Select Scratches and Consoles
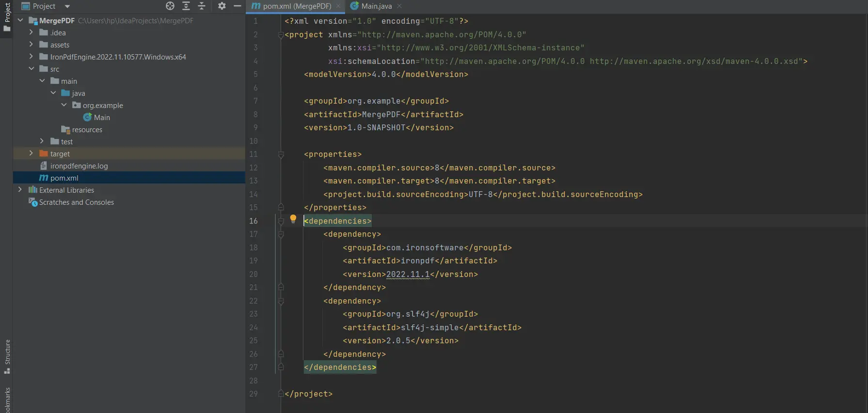This screenshot has width=868, height=413. coord(77,202)
